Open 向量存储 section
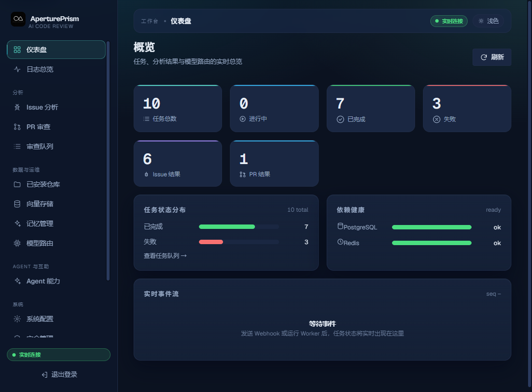This screenshot has width=532, height=392. pyautogui.click(x=56, y=204)
